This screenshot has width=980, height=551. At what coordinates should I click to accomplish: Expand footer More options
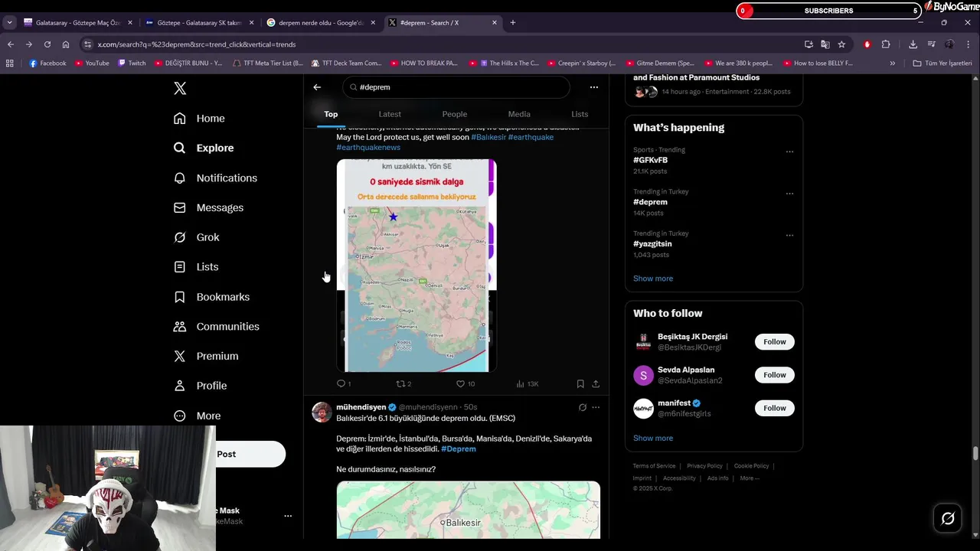749,478
